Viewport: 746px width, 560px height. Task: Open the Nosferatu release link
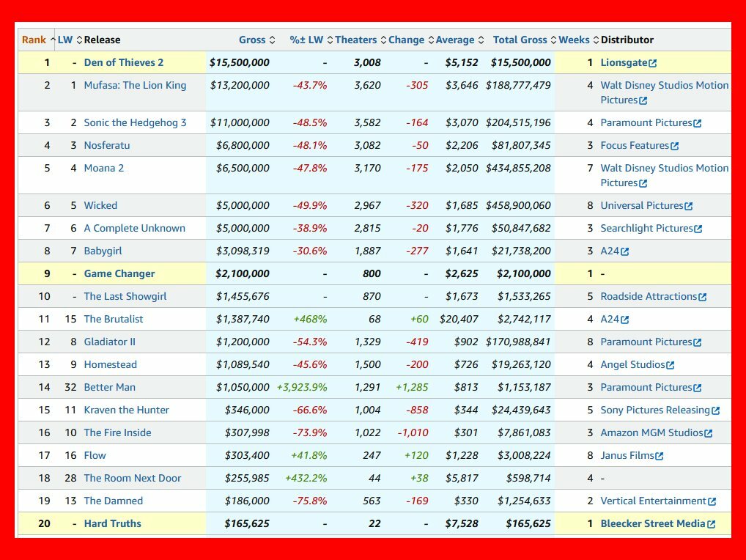(107, 146)
